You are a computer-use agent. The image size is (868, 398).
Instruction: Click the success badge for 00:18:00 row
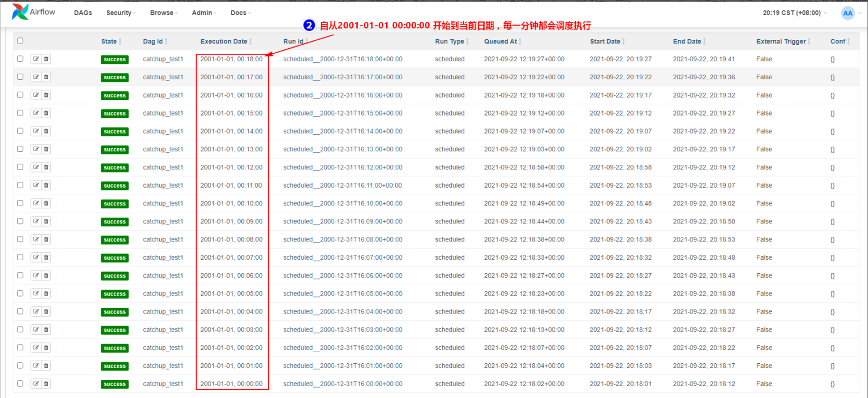click(x=115, y=59)
